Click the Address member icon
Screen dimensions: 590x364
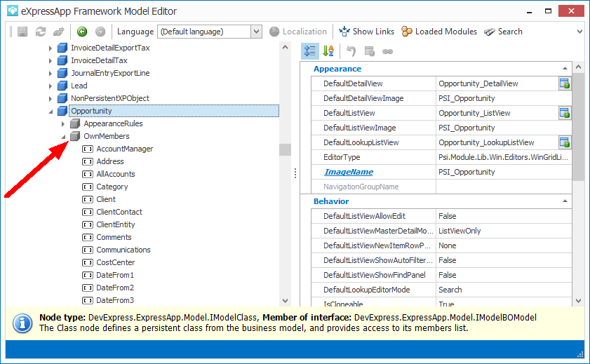click(x=88, y=162)
